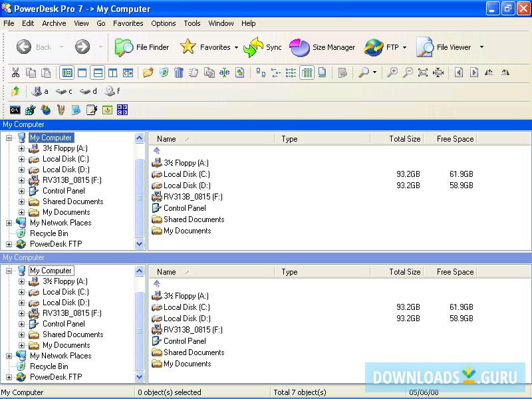The height and width of the screenshot is (399, 532).
Task: Open the Tools menu
Action: (192, 23)
